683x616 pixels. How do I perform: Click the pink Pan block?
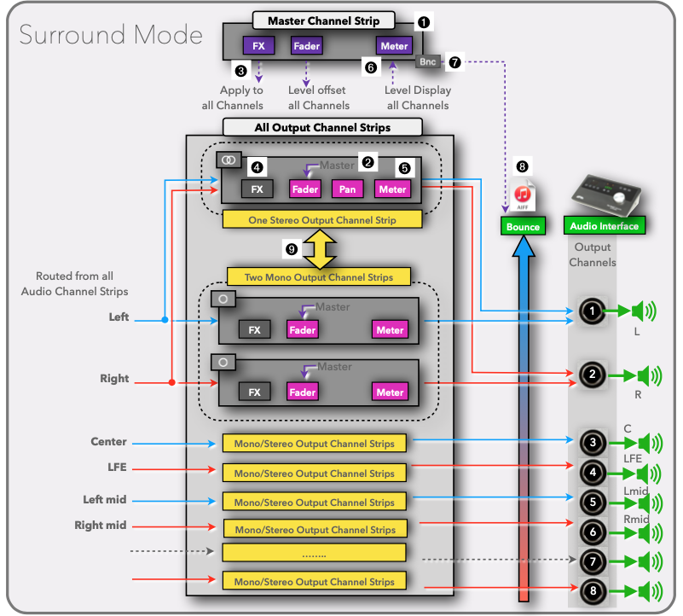(347, 189)
